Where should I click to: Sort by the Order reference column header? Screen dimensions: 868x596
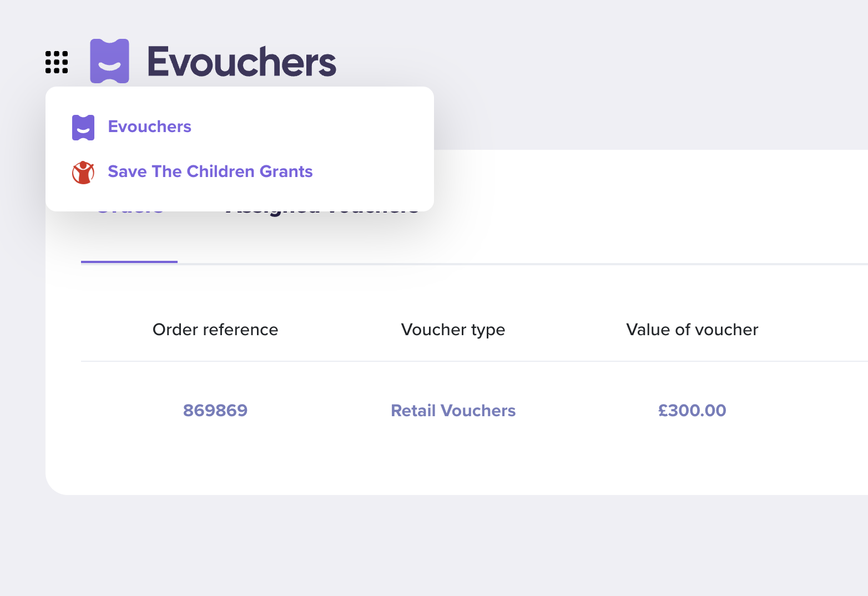pyautogui.click(x=215, y=330)
